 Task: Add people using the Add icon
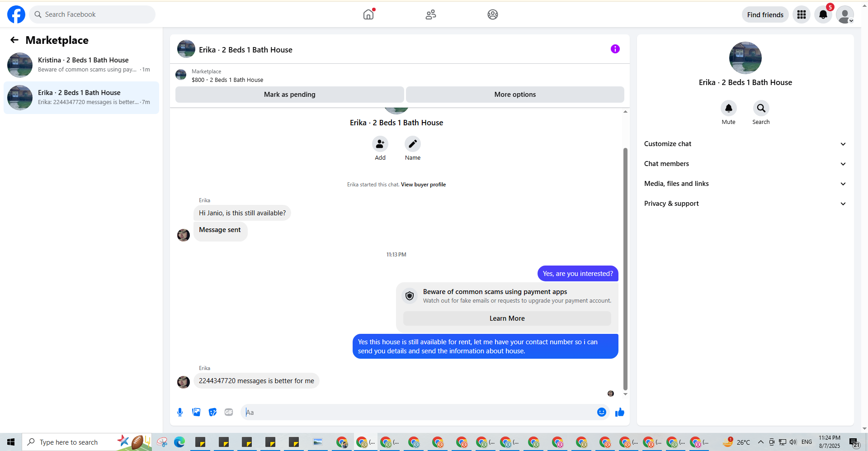click(380, 144)
